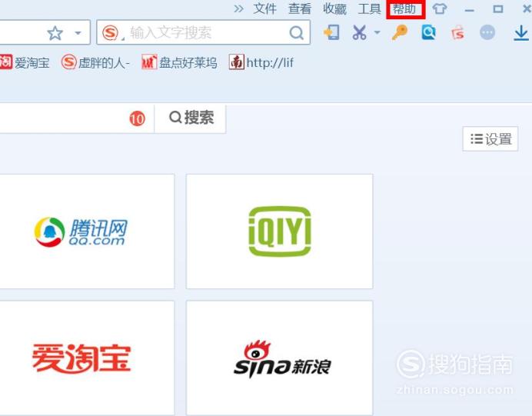Open the http://lif bookmark
Screen dimensions: 532x416
pos(261,62)
